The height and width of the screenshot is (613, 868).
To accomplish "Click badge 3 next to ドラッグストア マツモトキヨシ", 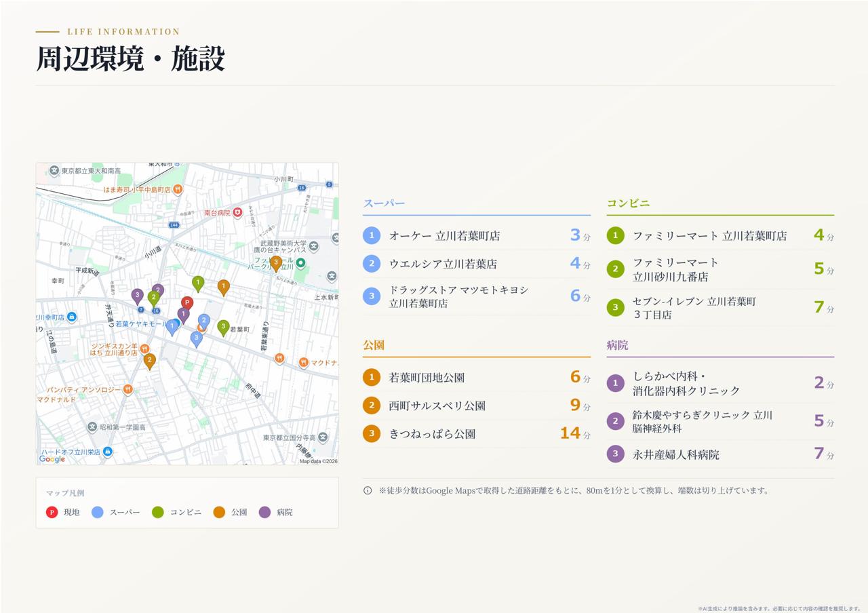I will point(372,296).
